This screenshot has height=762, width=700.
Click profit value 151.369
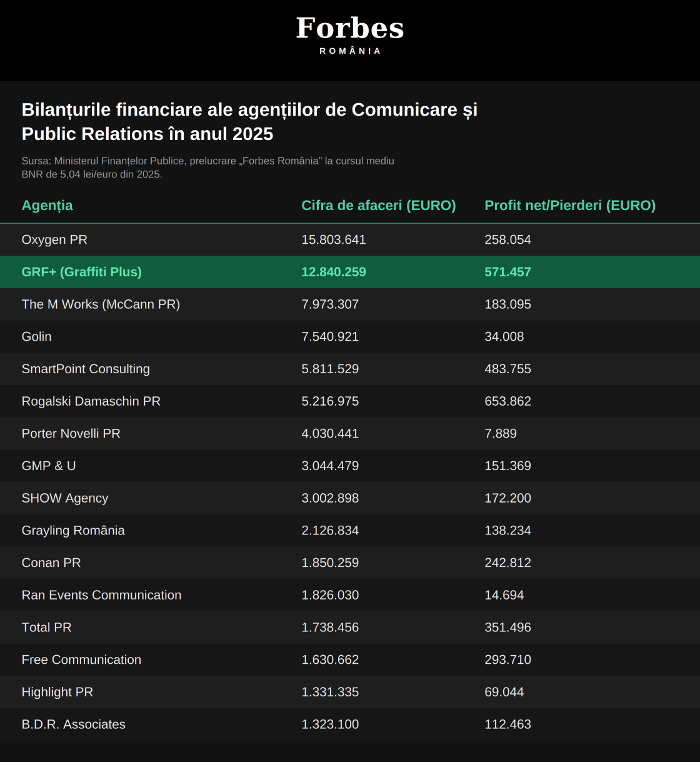point(507,466)
